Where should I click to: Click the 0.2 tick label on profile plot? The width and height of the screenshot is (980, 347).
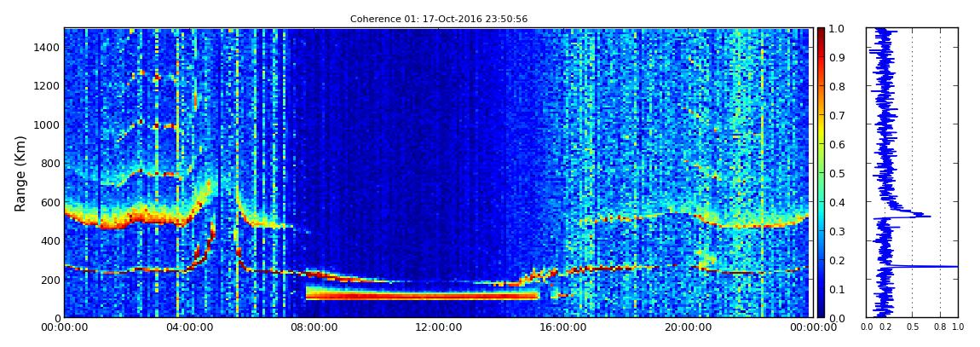click(885, 327)
